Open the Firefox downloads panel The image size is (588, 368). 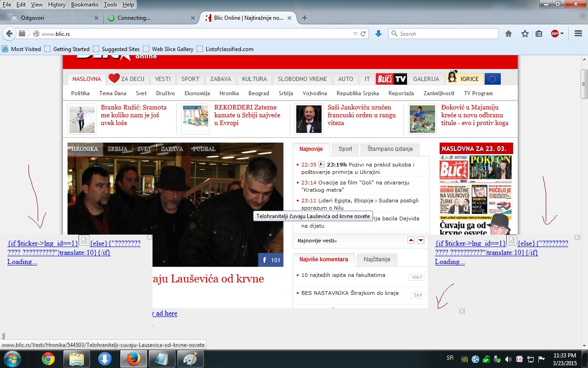click(x=379, y=34)
